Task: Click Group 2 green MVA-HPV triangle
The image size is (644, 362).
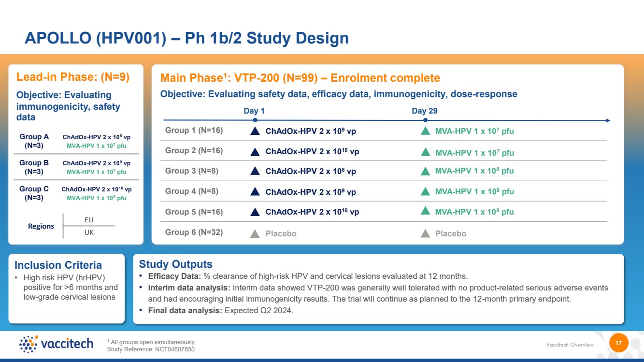Action: [425, 152]
